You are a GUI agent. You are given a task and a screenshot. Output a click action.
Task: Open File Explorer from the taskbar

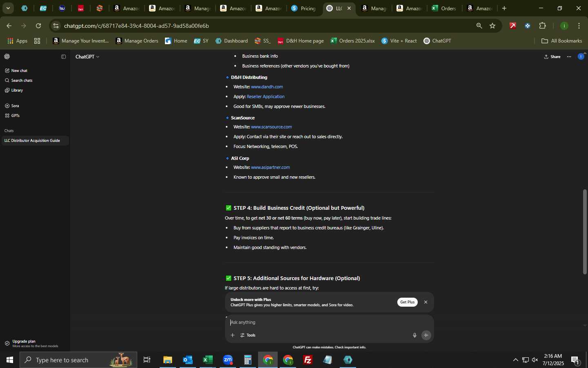coord(167,360)
